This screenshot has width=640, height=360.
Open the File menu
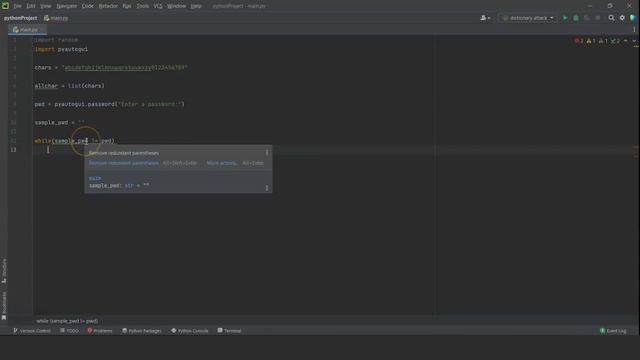pos(17,6)
